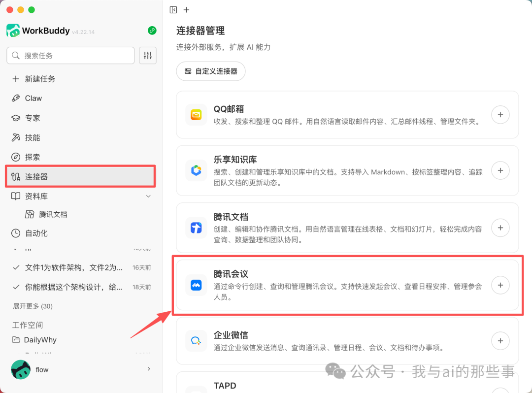Viewport: 532px width, 393px height.
Task: Add the 腾讯会议 connector
Action: tap(500, 285)
